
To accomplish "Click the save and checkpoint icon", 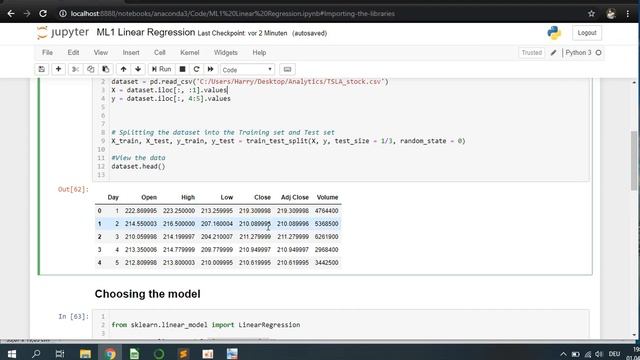I will tap(42, 69).
